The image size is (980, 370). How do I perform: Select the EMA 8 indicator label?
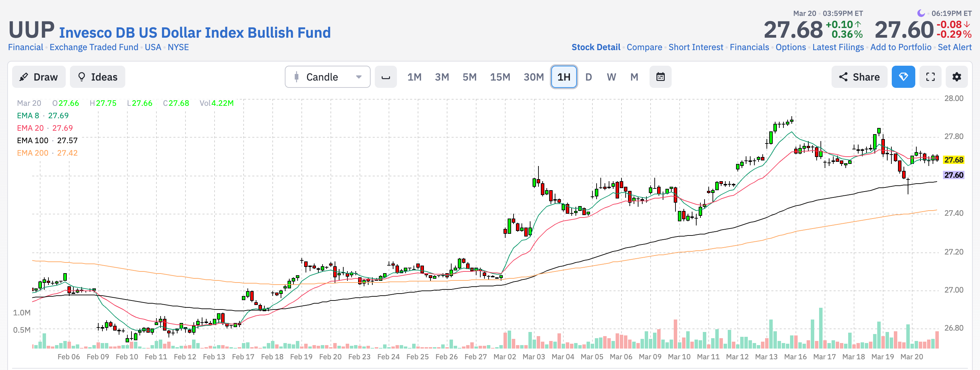[x=43, y=115]
